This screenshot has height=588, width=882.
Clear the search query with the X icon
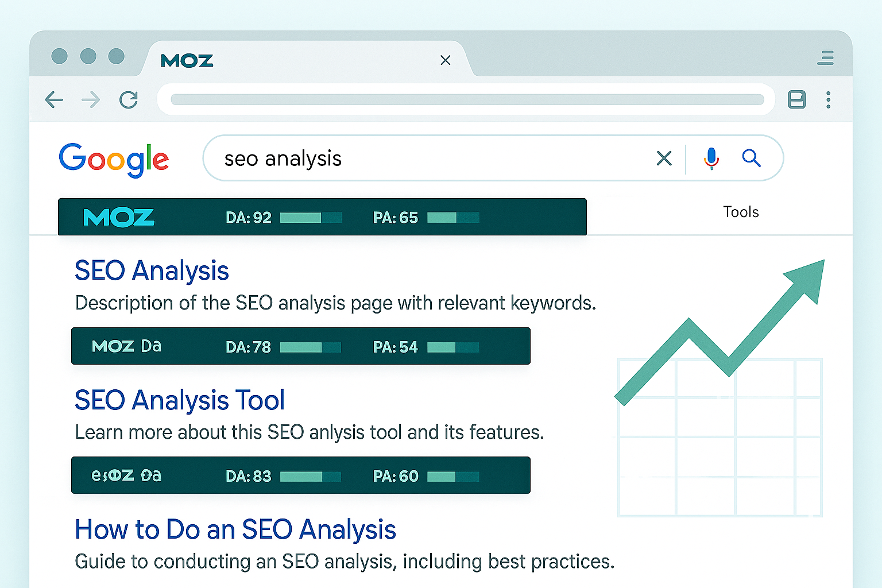pyautogui.click(x=664, y=158)
